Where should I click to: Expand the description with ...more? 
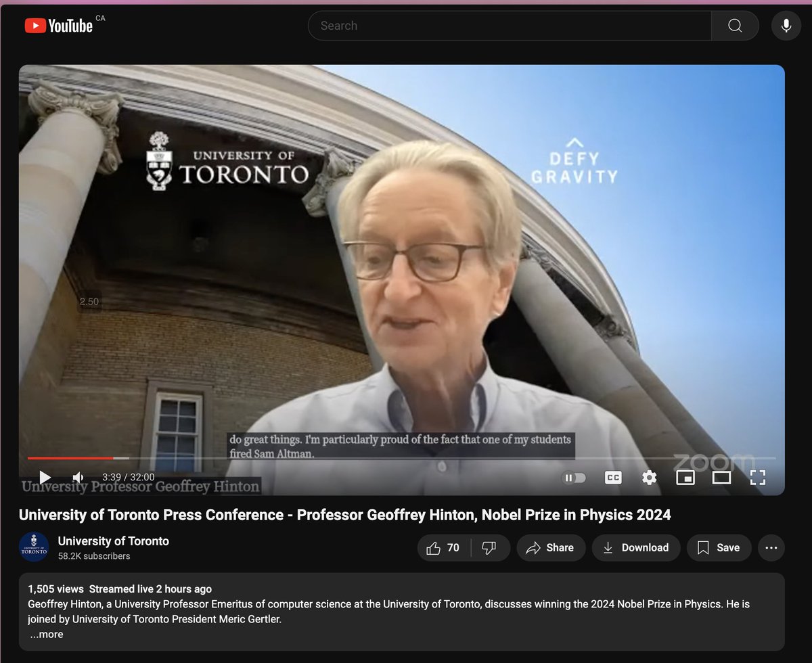pyautogui.click(x=47, y=635)
